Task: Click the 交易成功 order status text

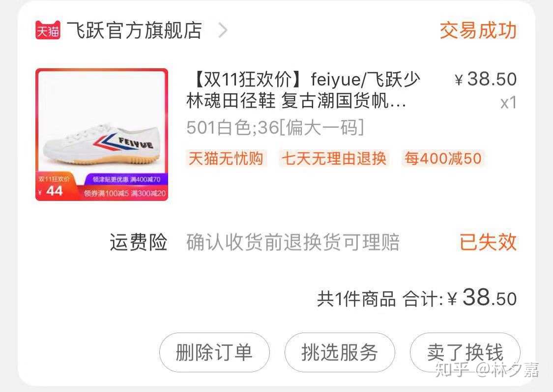Action: click(478, 30)
